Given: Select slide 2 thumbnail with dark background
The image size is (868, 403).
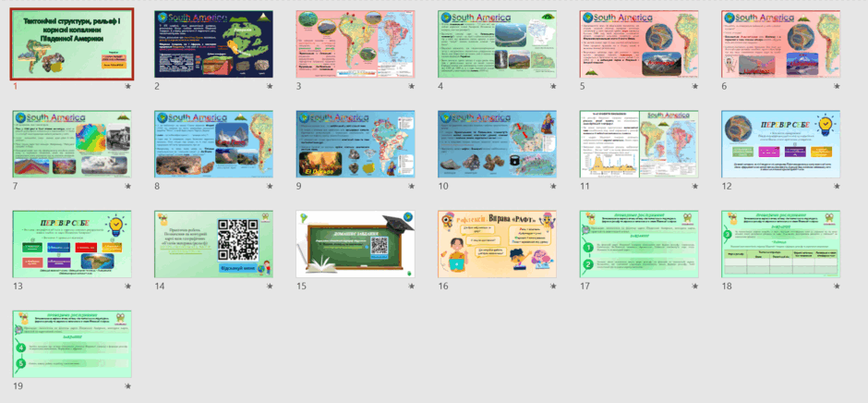Looking at the screenshot, I should (213, 43).
